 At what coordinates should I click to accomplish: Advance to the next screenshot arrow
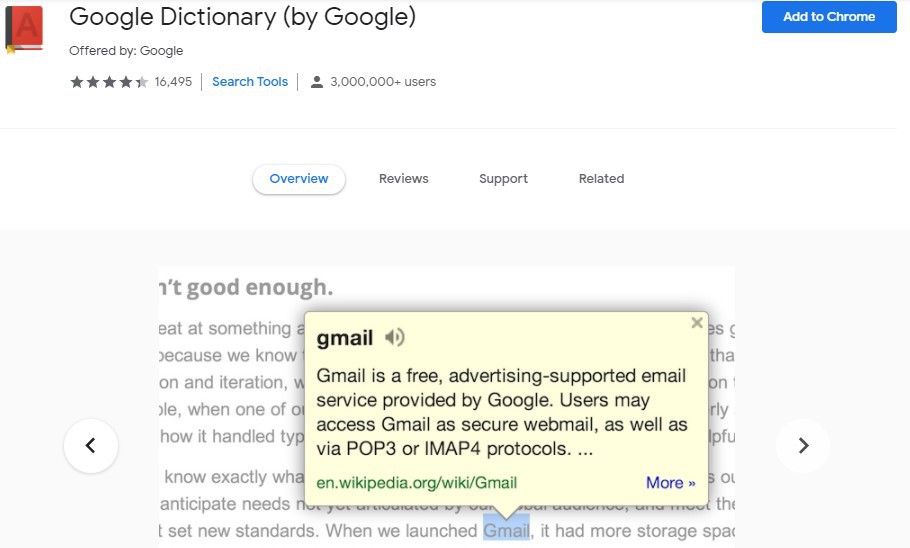tap(803, 445)
